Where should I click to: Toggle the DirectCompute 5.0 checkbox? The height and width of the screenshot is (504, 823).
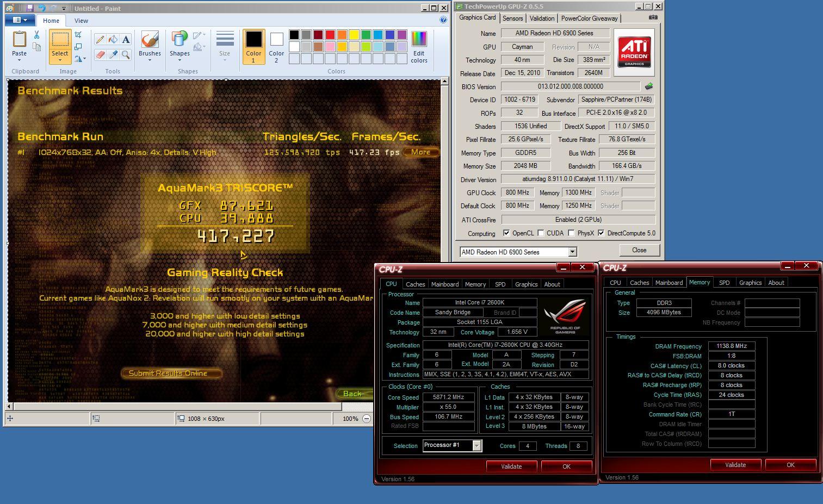click(x=601, y=233)
